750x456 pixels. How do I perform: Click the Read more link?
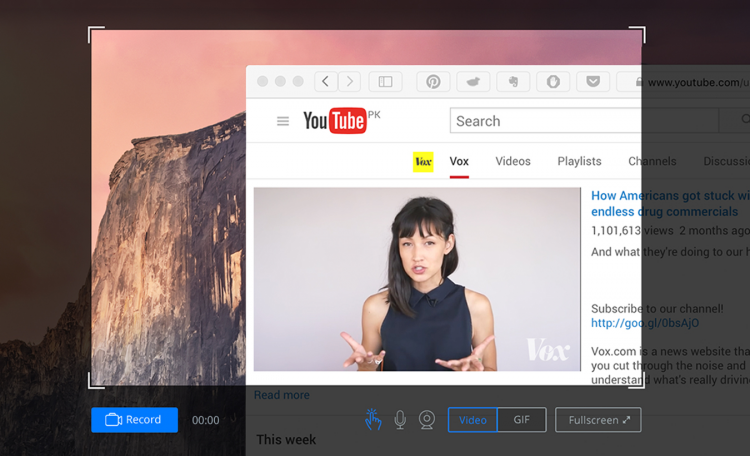[x=282, y=395]
